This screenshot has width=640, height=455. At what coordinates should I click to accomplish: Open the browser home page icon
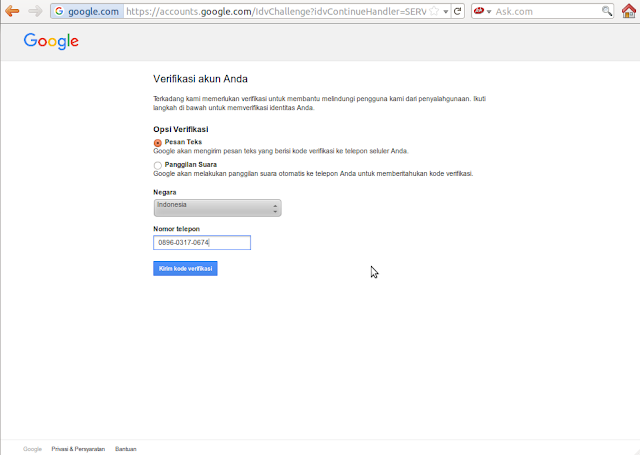pos(629,11)
